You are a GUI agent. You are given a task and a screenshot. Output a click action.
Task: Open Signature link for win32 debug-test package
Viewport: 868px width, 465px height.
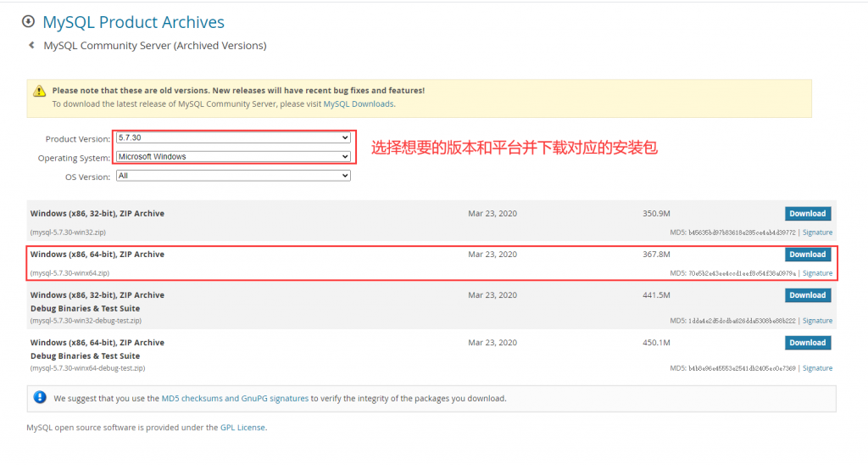817,321
